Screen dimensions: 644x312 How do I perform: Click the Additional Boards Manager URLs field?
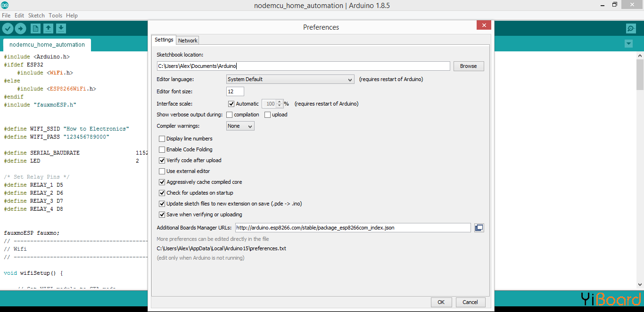353,228
